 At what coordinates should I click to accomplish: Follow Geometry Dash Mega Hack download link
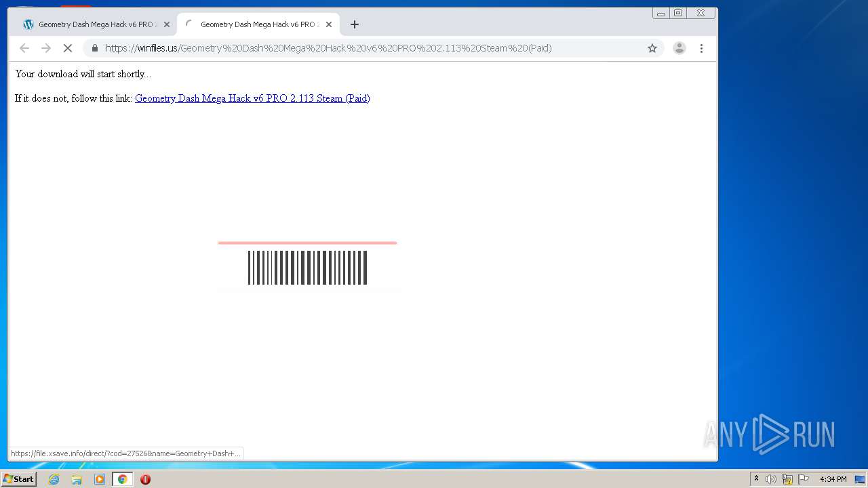[x=252, y=98]
